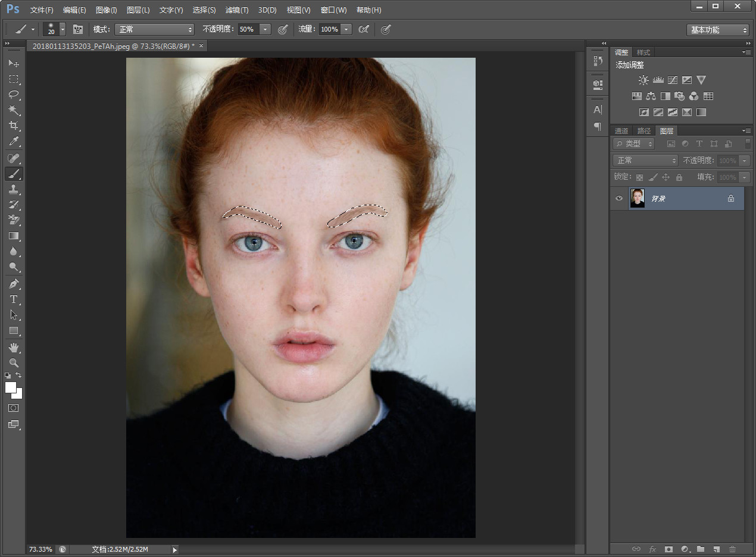Toggle the airbrush build-up option

(364, 29)
